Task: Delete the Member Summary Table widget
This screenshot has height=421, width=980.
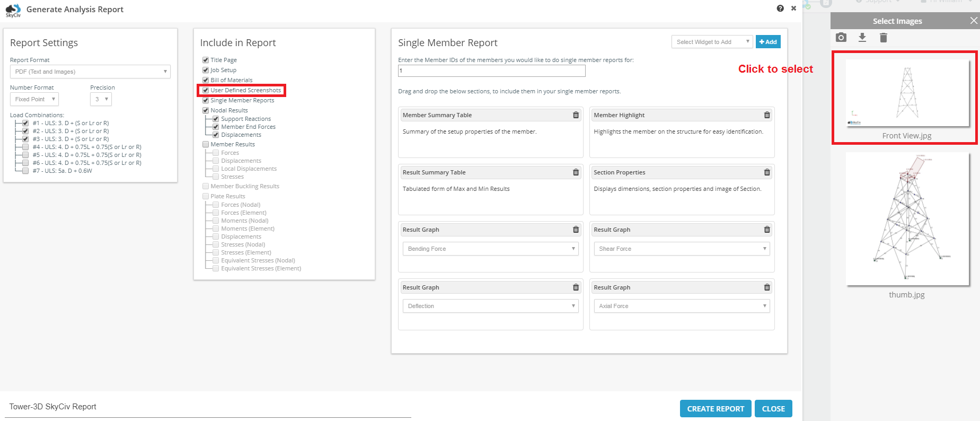Action: point(576,115)
